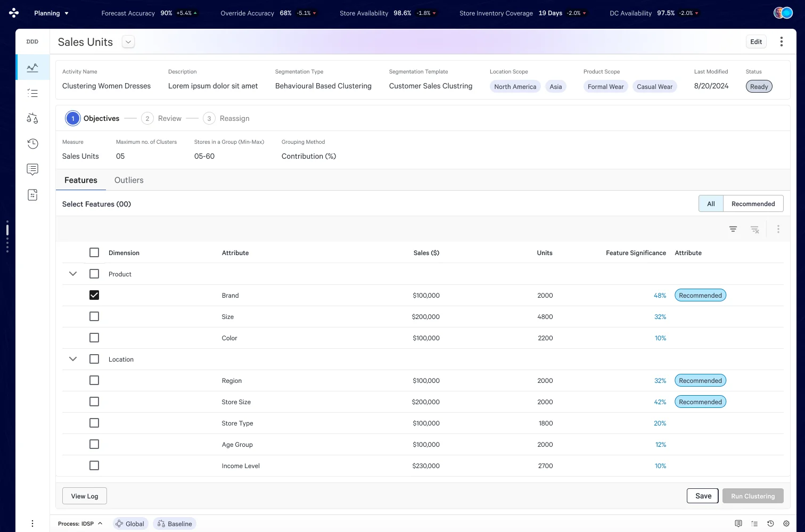Click the North America location chip

pos(515,86)
